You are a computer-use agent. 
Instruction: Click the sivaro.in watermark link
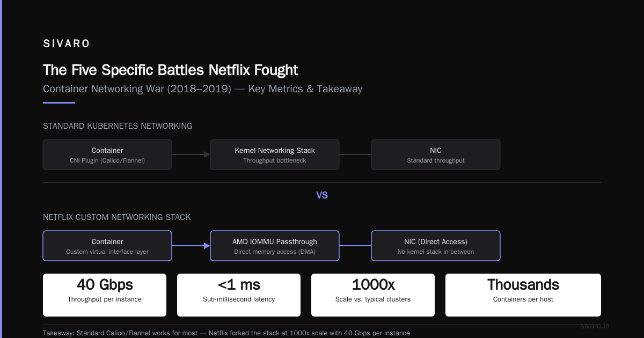[595, 326]
